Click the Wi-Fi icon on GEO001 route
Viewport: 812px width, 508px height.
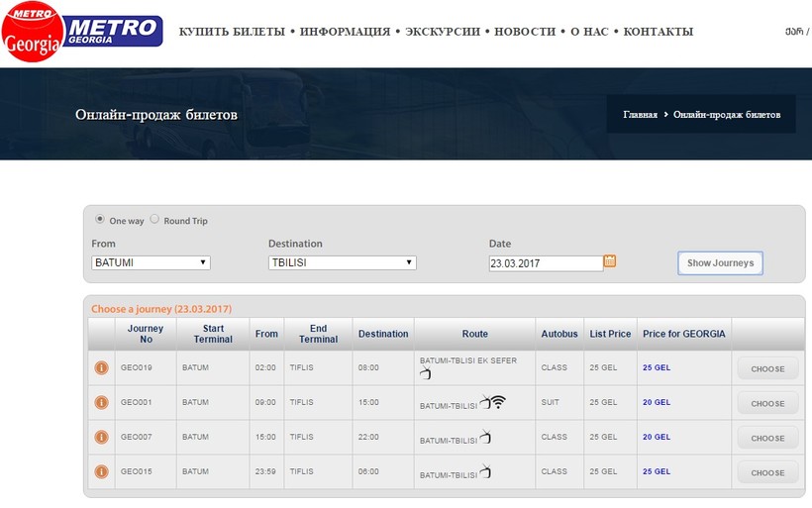(x=497, y=402)
